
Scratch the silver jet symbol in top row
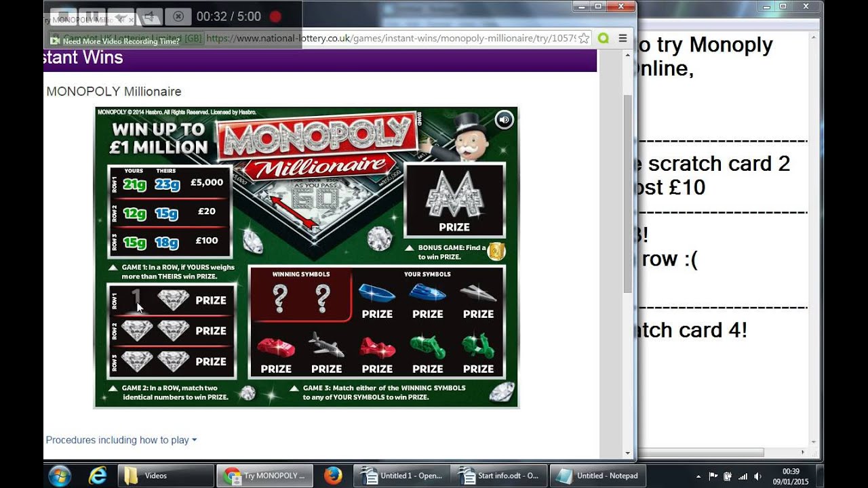click(x=478, y=293)
